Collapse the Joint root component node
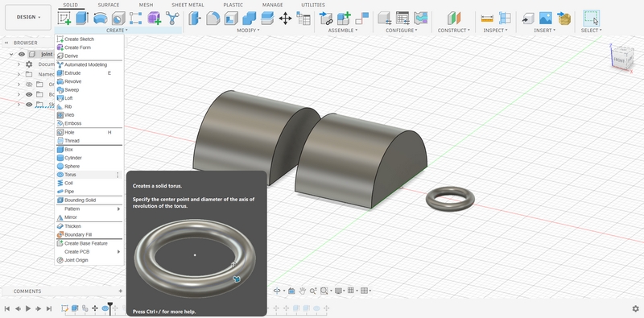The height and width of the screenshot is (318, 644). coord(11,54)
